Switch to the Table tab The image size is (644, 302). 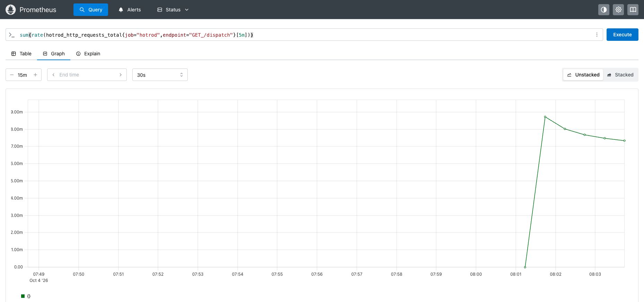[x=21, y=54]
